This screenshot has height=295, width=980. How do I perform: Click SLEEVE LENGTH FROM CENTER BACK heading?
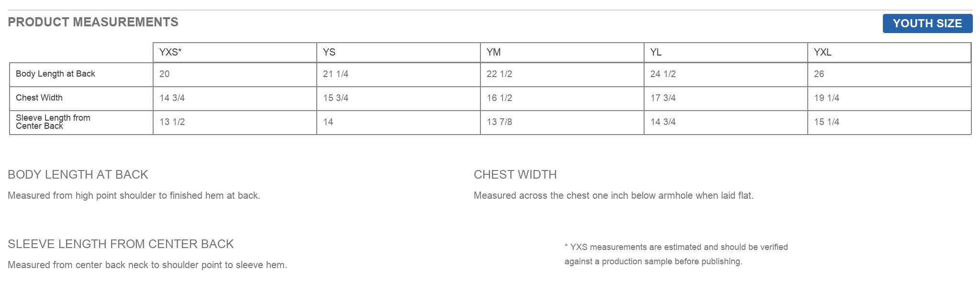pyautogui.click(x=121, y=244)
